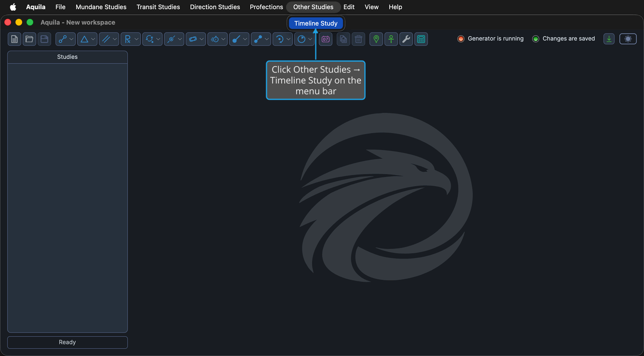The width and height of the screenshot is (644, 356).
Task: Expand the crossed-circle target tool dropdown
Action: pos(180,39)
